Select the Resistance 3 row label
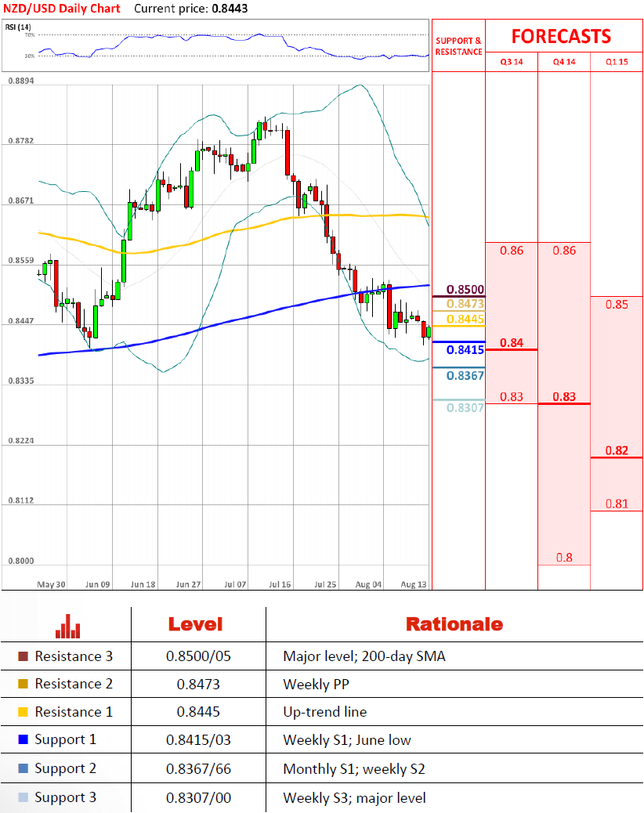The image size is (644, 813). click(x=74, y=656)
